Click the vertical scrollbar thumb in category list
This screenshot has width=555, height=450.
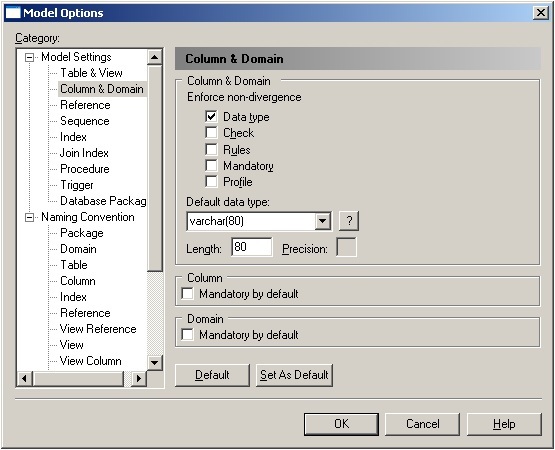tap(155, 168)
